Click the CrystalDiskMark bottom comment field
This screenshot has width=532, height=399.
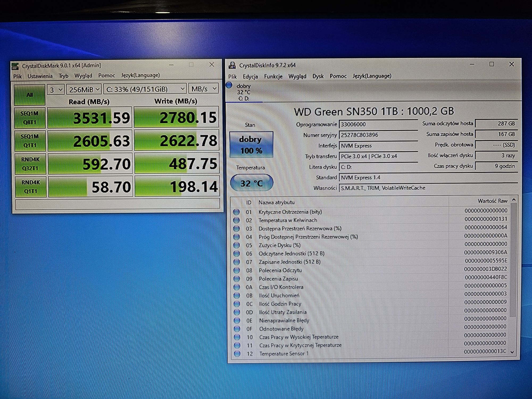coord(118,204)
